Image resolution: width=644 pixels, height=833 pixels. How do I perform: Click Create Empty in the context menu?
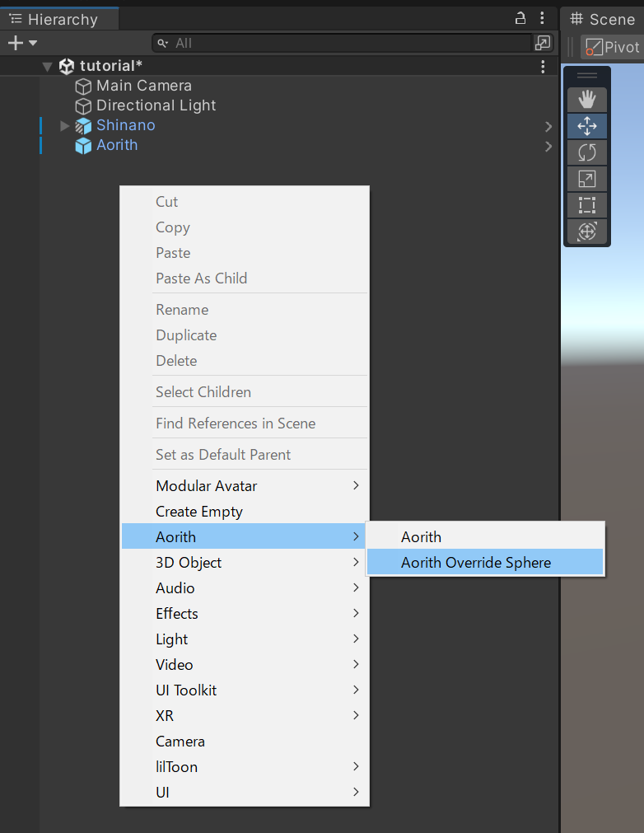click(198, 511)
